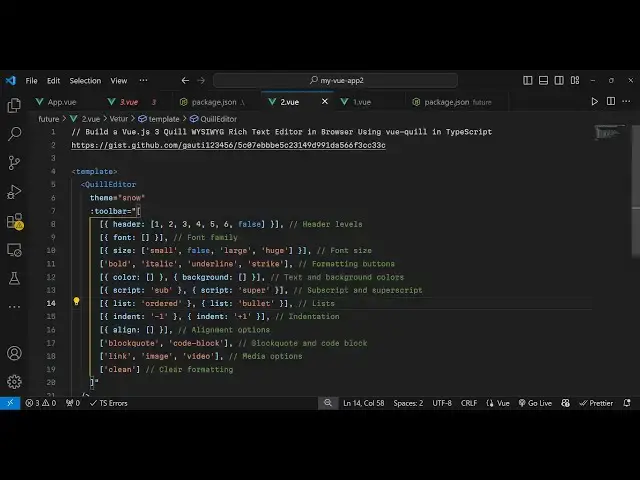This screenshot has width=640, height=480.
Task: Close the 2.vue tab
Action: (324, 101)
